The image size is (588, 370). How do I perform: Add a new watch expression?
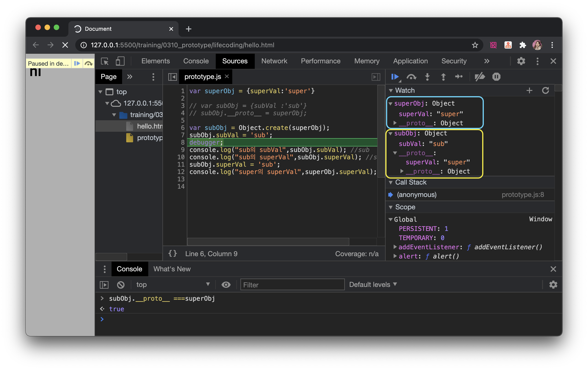529,91
